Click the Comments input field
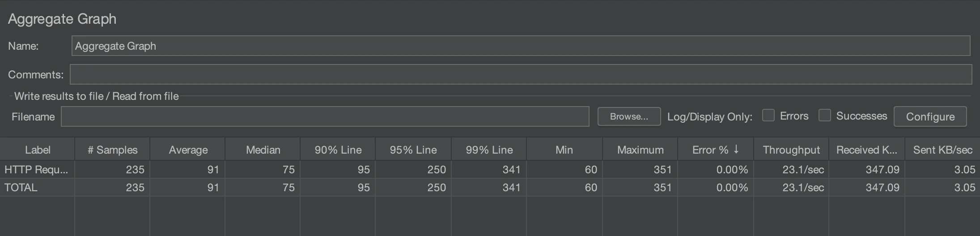This screenshot has width=980, height=236. click(x=521, y=74)
